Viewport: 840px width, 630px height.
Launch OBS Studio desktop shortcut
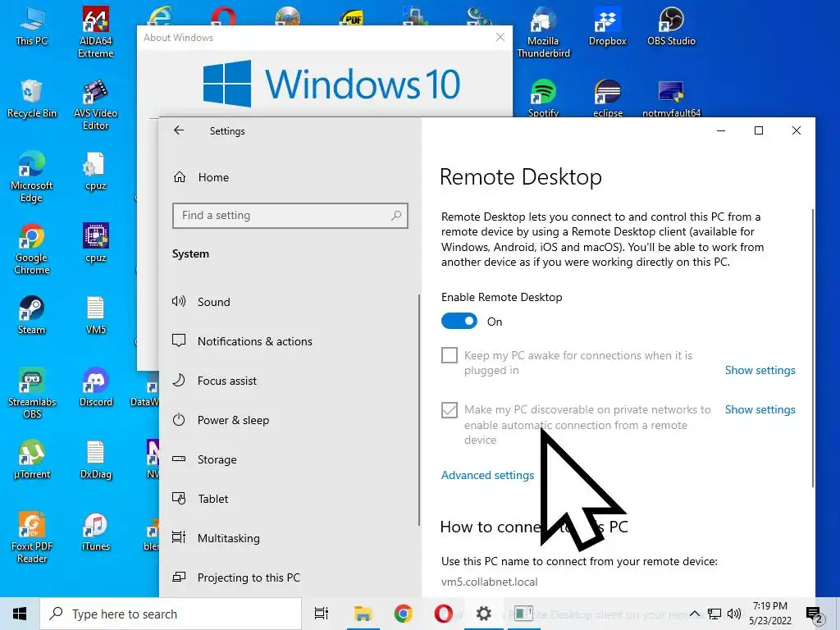pyautogui.click(x=671, y=27)
